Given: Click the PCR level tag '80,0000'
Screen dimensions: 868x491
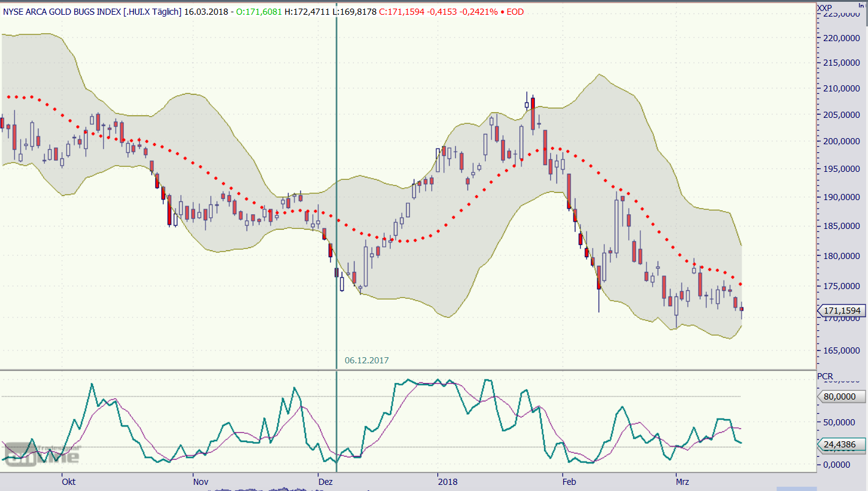Looking at the screenshot, I should coord(841,396).
